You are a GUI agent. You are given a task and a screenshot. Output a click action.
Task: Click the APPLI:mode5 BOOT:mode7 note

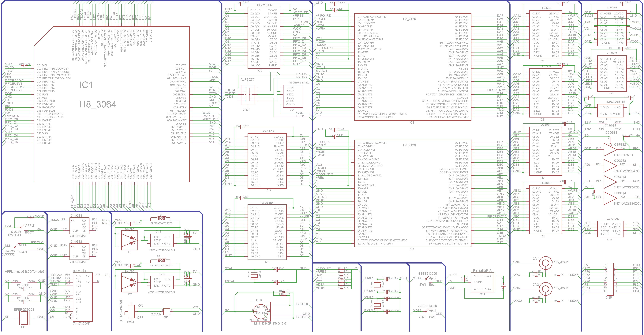[x=24, y=271]
